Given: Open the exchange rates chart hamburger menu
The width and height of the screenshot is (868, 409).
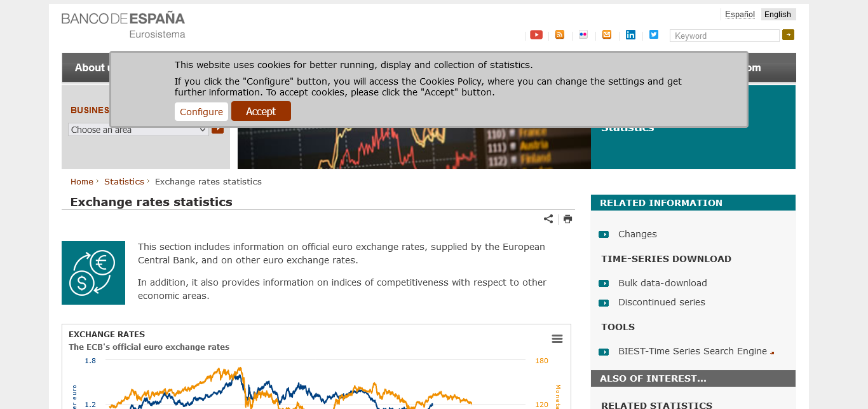Looking at the screenshot, I should tap(557, 339).
